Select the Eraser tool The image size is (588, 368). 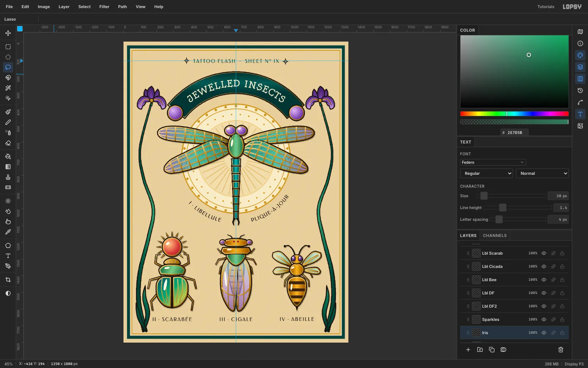tap(8, 143)
